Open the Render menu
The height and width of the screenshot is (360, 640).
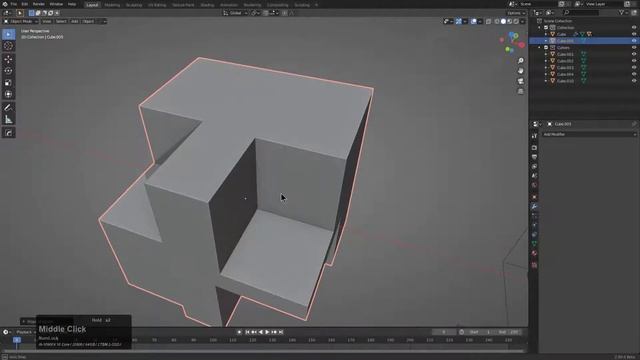click(x=38, y=4)
